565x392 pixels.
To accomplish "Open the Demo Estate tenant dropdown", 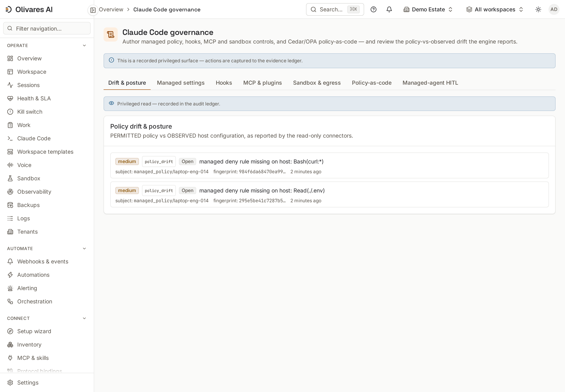I will (x=428, y=10).
